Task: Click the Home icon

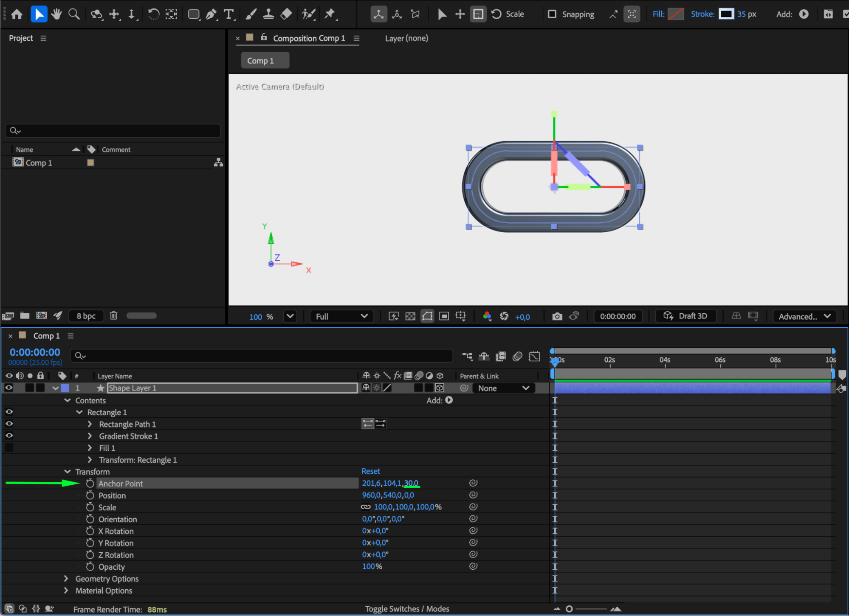Action: coord(17,14)
